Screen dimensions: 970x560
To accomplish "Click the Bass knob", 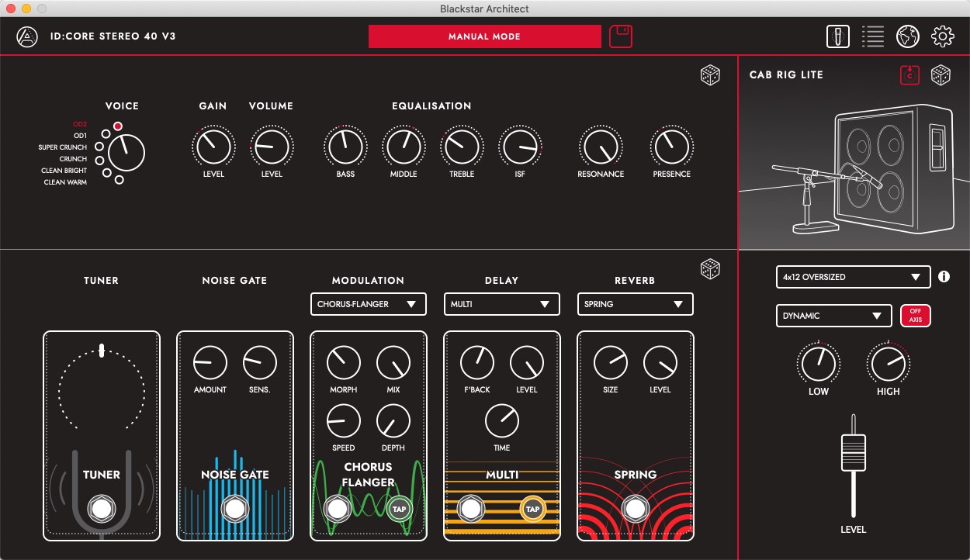I will pyautogui.click(x=345, y=146).
